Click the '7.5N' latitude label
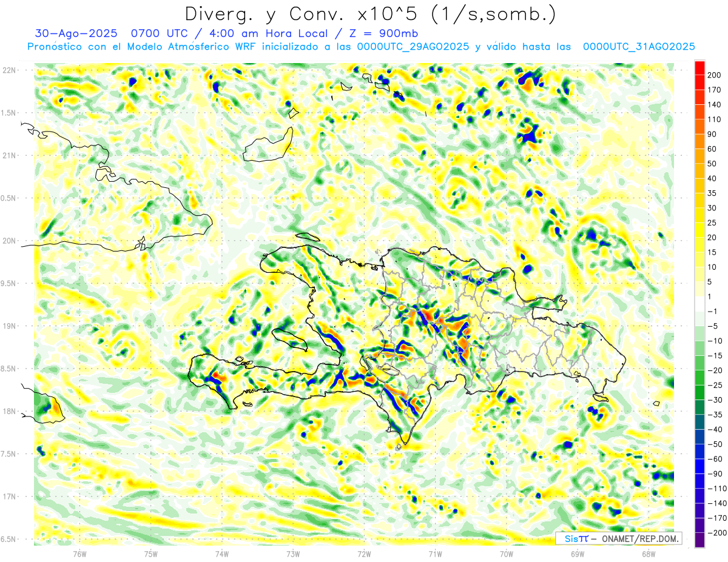This screenshot has width=728, height=562. [8, 454]
